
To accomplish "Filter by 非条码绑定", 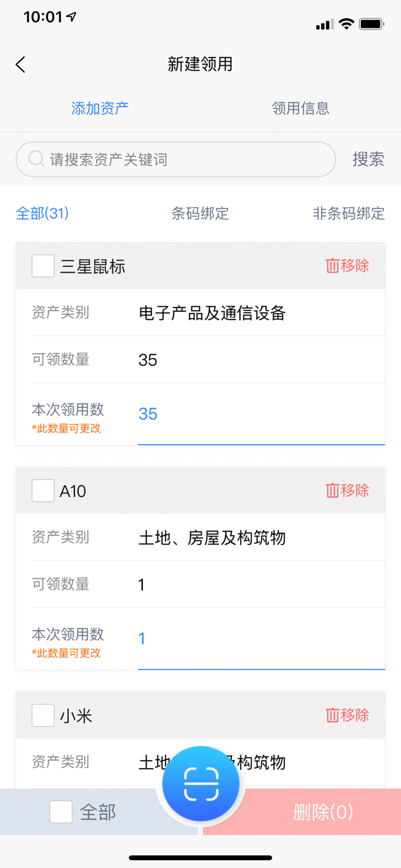I will 348,213.
